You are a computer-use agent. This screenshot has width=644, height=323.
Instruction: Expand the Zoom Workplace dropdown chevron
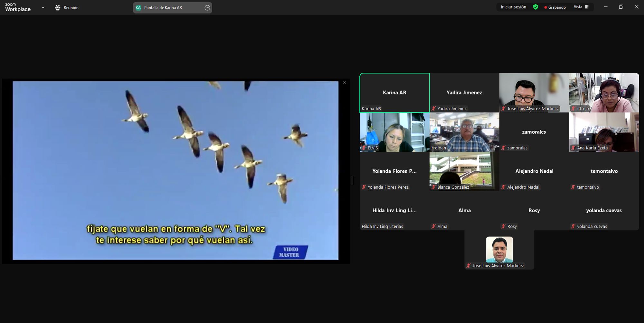coord(43,7)
